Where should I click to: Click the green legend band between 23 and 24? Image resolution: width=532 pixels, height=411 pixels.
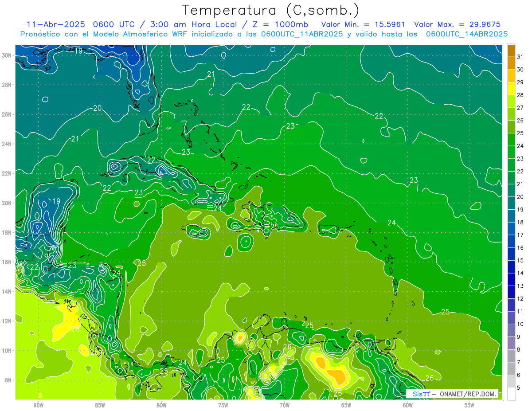(x=511, y=152)
